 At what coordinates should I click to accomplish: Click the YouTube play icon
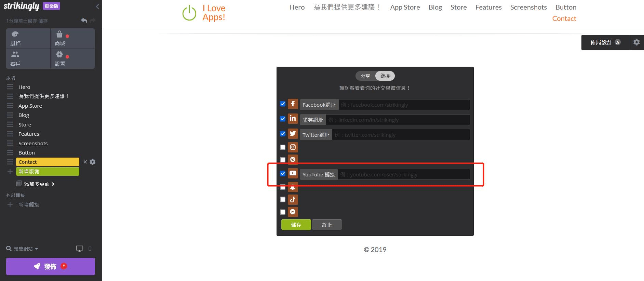point(293,173)
